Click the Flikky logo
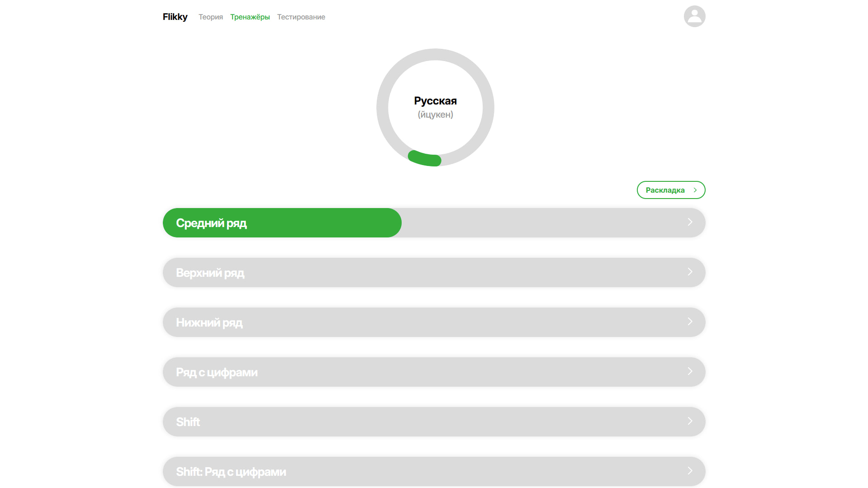The height and width of the screenshot is (488, 868). 175,17
